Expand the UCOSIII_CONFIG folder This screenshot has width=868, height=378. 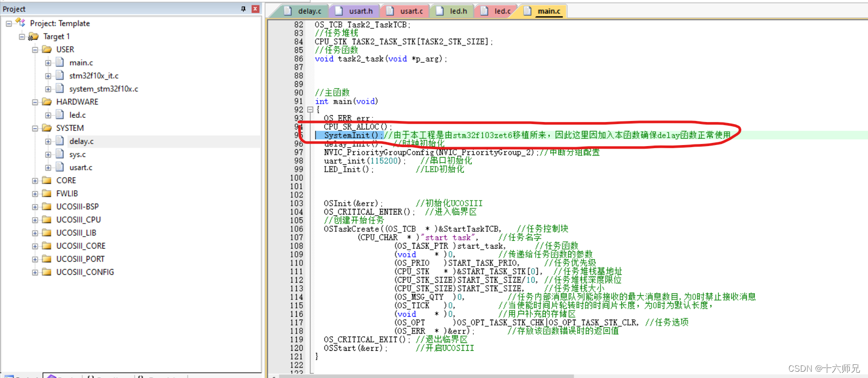click(35, 272)
